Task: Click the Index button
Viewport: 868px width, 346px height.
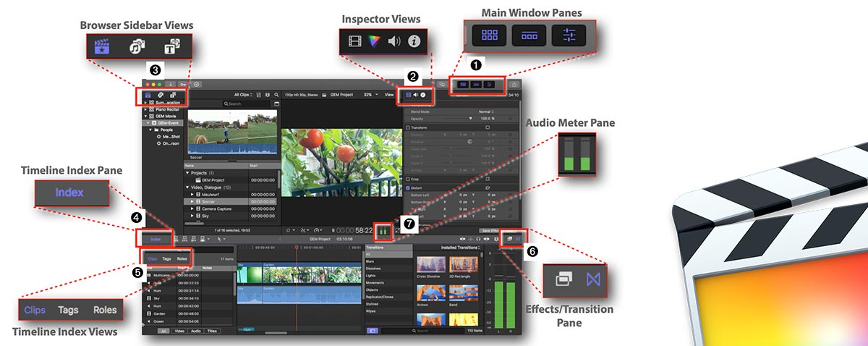Action: click(156, 238)
